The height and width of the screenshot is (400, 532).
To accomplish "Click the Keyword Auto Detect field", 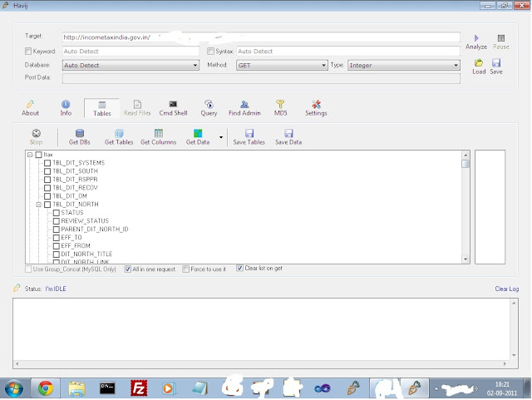I will (x=131, y=52).
